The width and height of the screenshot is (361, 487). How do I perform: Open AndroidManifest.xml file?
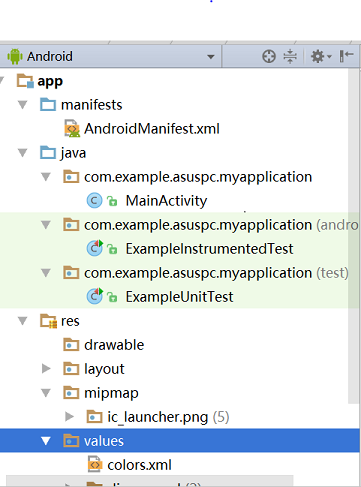coord(152,129)
